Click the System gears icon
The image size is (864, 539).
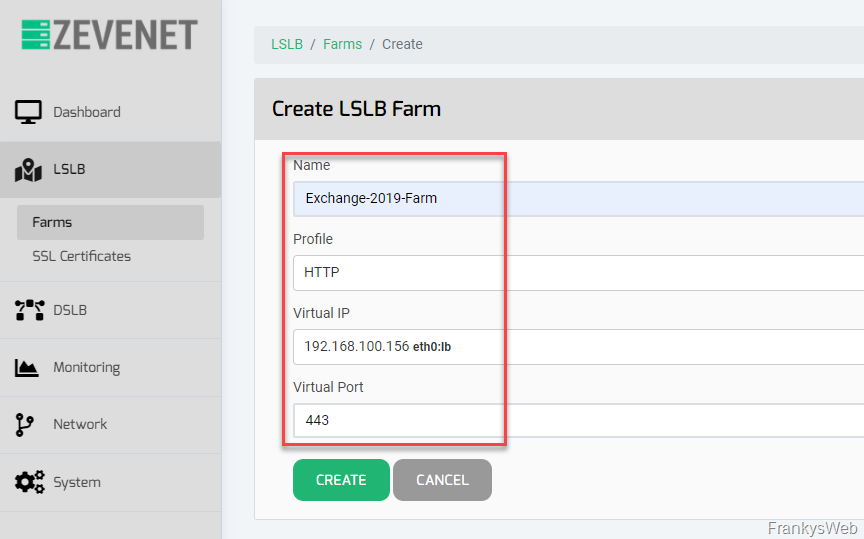29,482
